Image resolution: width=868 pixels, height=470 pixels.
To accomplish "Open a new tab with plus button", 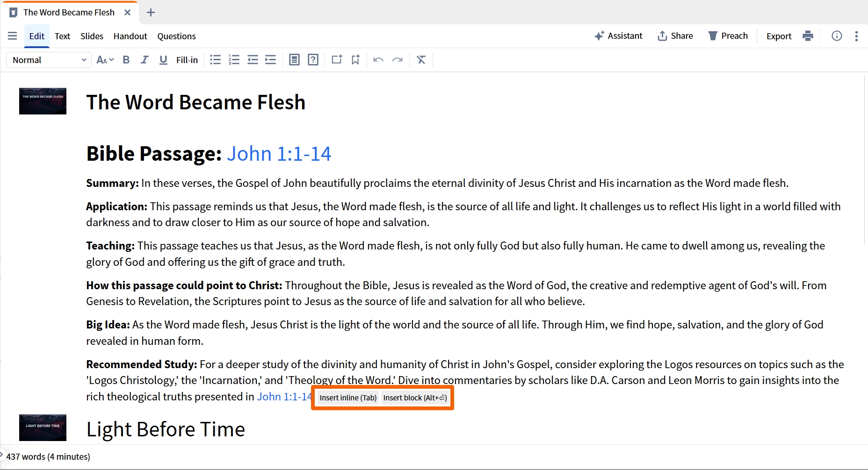I will pyautogui.click(x=151, y=13).
